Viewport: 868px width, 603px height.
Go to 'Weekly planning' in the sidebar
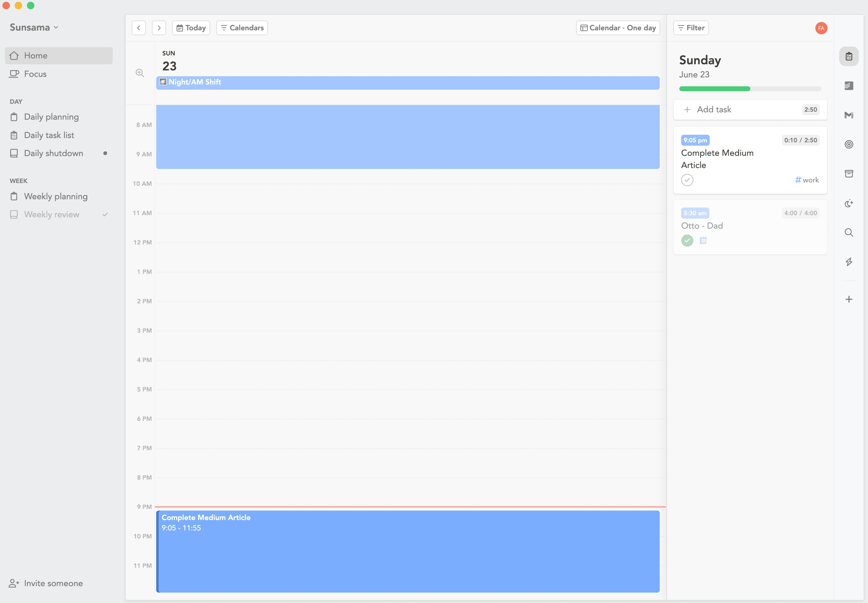55,196
